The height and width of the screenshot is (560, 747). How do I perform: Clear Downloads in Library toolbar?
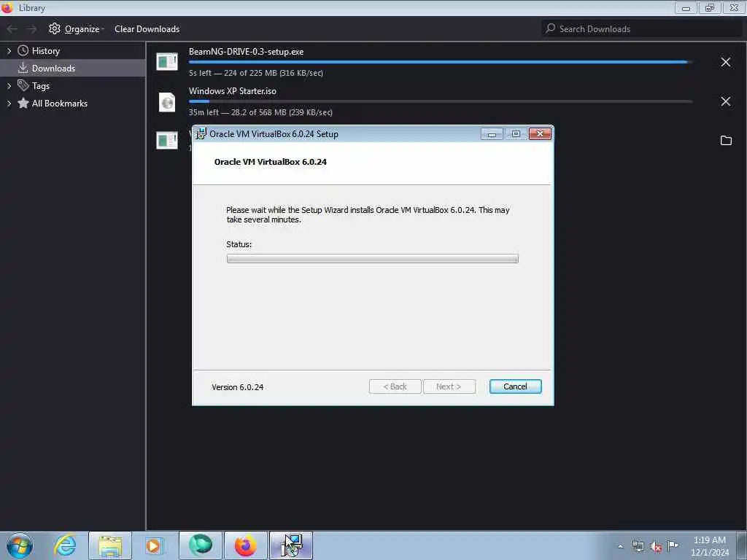coord(147,29)
